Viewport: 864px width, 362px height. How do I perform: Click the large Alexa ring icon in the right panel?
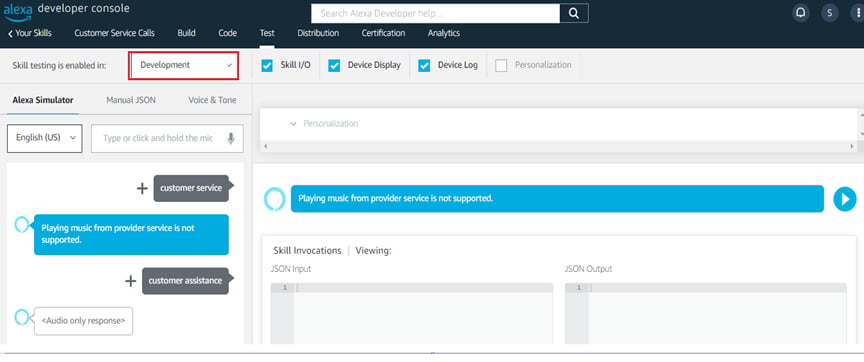(274, 199)
